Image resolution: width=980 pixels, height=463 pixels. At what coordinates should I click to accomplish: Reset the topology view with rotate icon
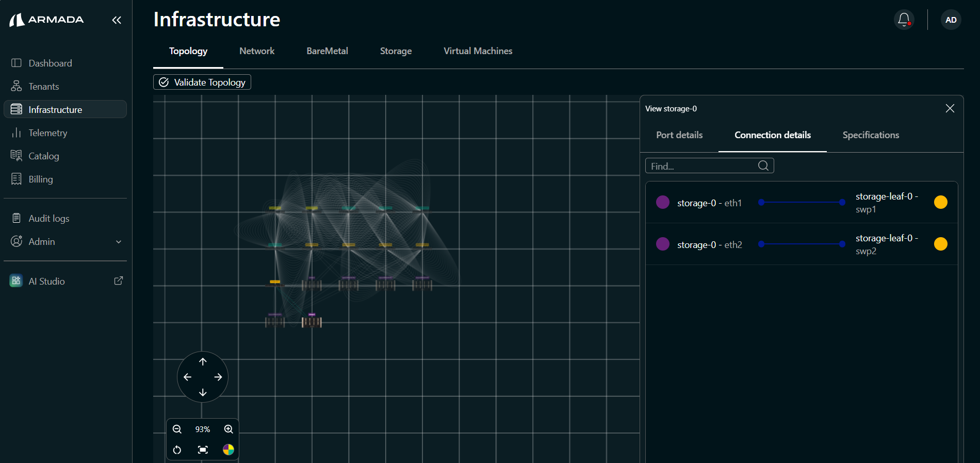pos(177,450)
